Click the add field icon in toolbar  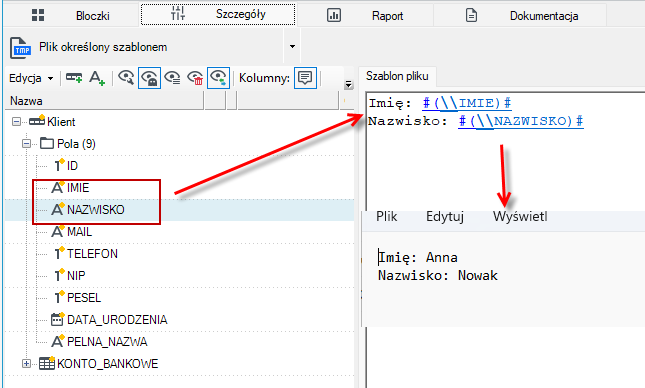point(74,78)
